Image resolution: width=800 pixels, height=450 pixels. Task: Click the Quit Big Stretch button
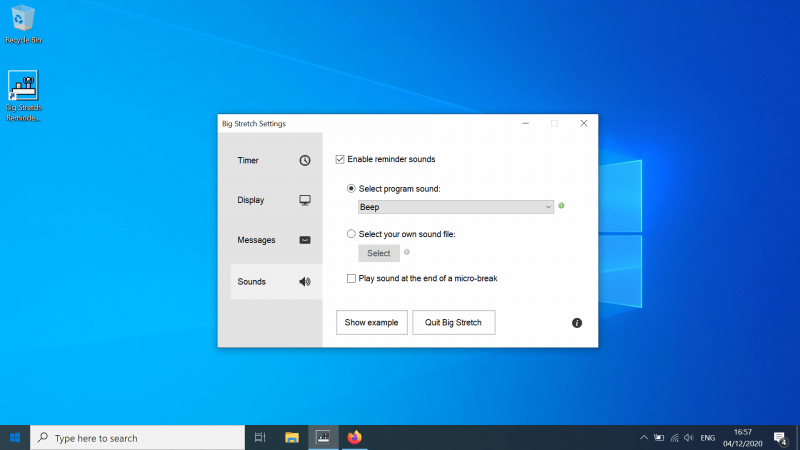pyautogui.click(x=454, y=322)
